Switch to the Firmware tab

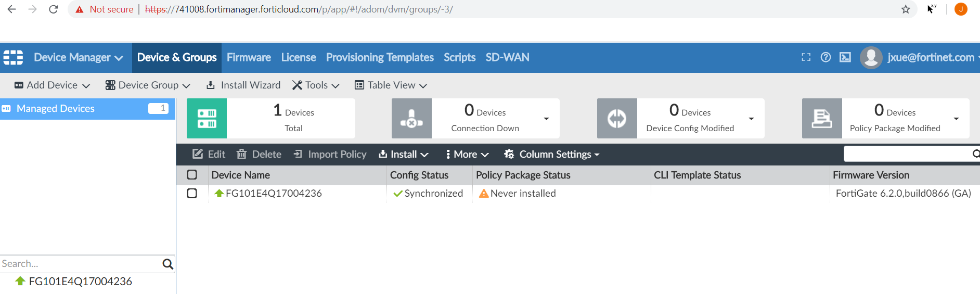(x=249, y=57)
